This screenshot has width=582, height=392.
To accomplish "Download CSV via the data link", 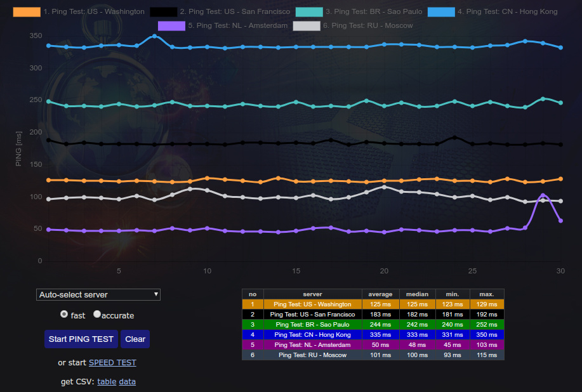I will click(128, 381).
